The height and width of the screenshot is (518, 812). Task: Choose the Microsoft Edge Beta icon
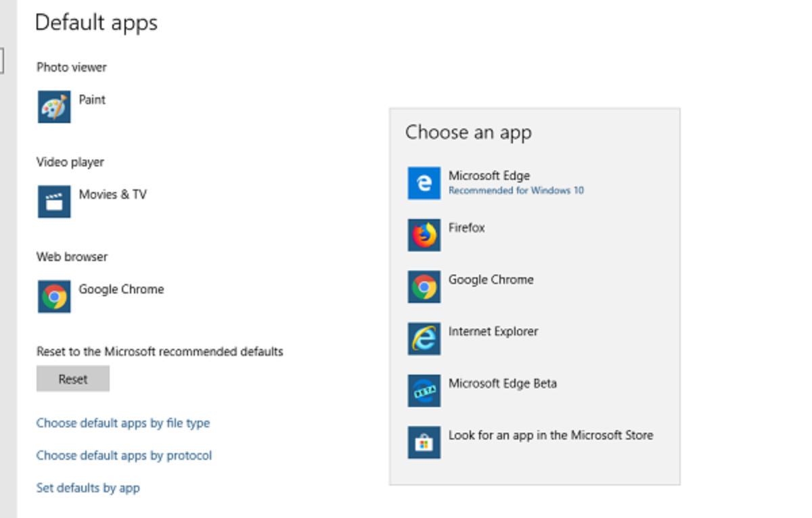pyautogui.click(x=424, y=391)
